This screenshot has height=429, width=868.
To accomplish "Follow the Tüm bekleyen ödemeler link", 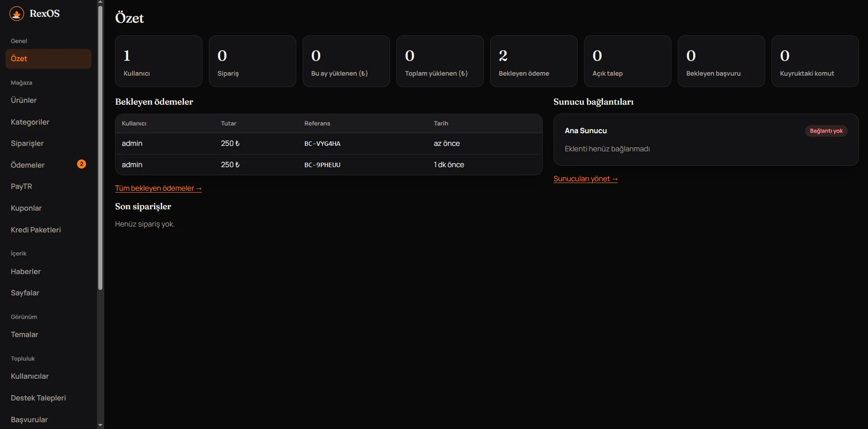I will tap(158, 188).
